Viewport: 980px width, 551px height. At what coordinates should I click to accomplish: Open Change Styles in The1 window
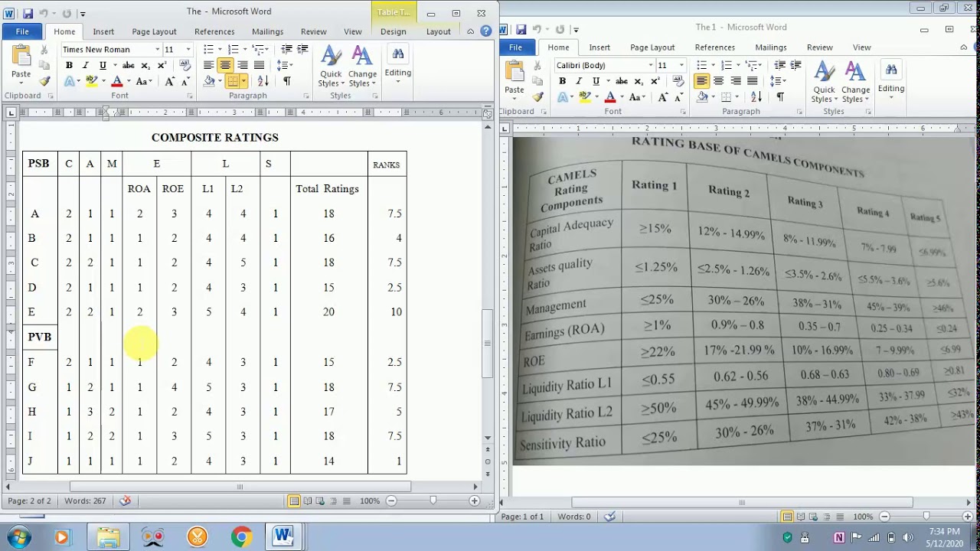855,83
